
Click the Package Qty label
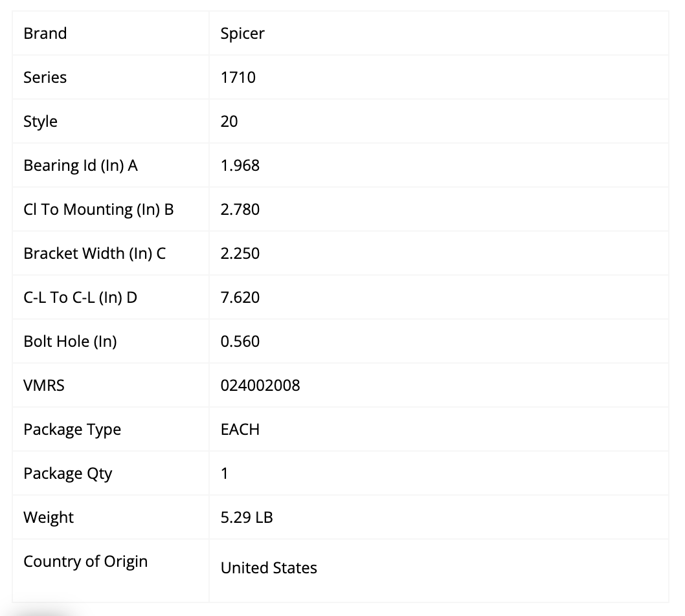pyautogui.click(x=68, y=474)
